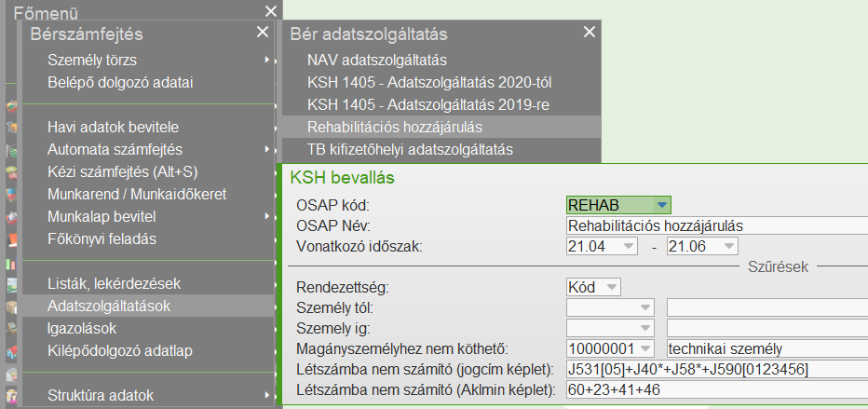868x409 pixels.
Task: Close the Bérszámfejtés menu panel
Action: pos(263,32)
